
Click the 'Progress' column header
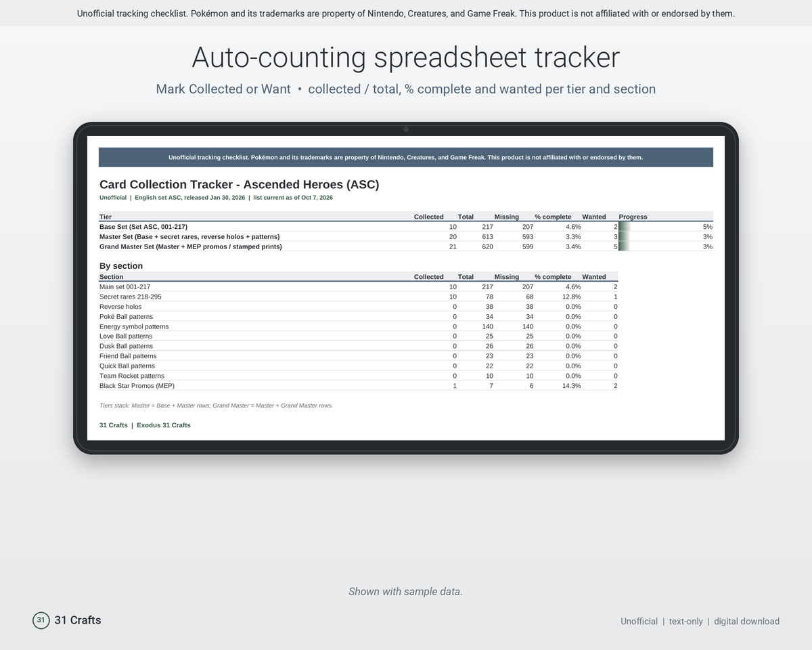[633, 217]
